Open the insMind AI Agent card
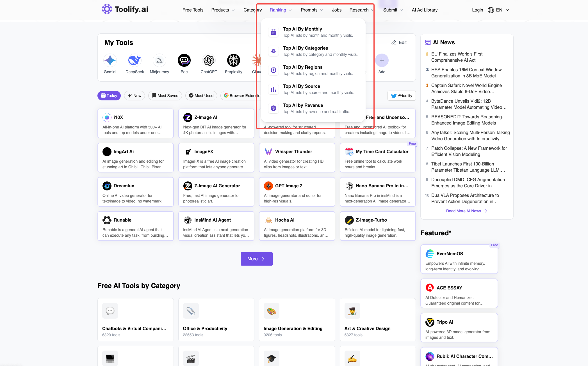This screenshot has width=588, height=366. point(216,226)
